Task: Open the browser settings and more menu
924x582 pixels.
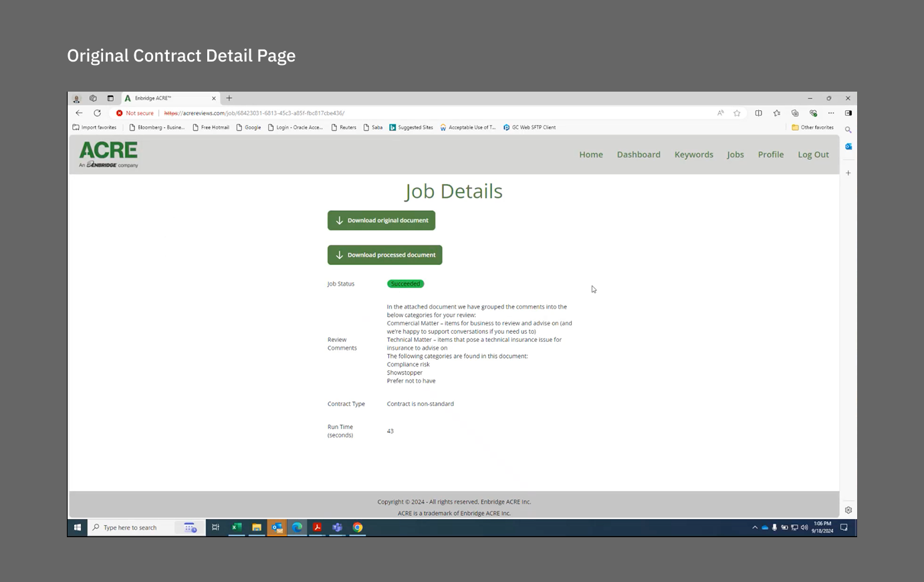Action: pos(831,113)
